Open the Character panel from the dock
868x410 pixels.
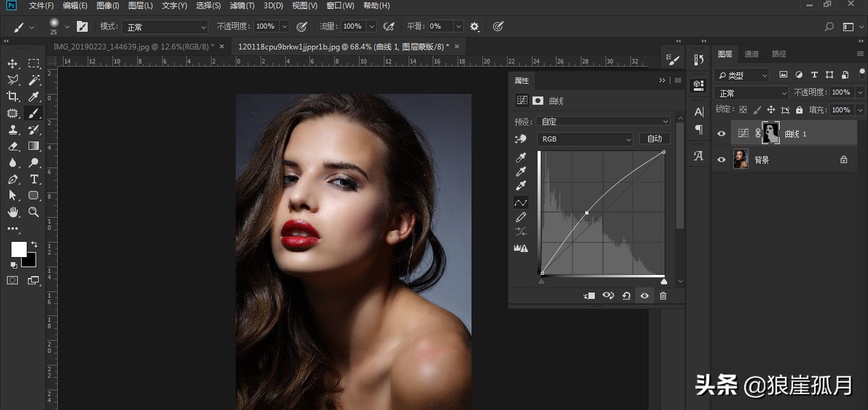pos(699,112)
